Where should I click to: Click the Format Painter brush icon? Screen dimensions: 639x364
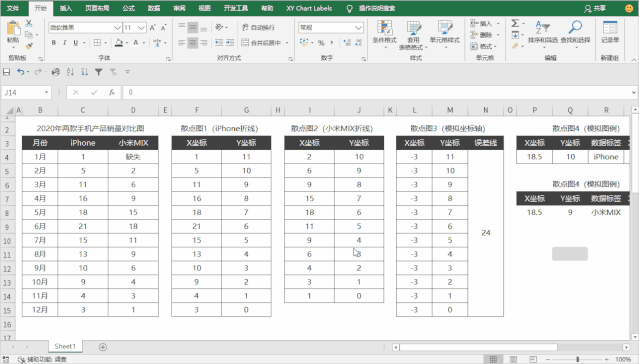[x=29, y=46]
